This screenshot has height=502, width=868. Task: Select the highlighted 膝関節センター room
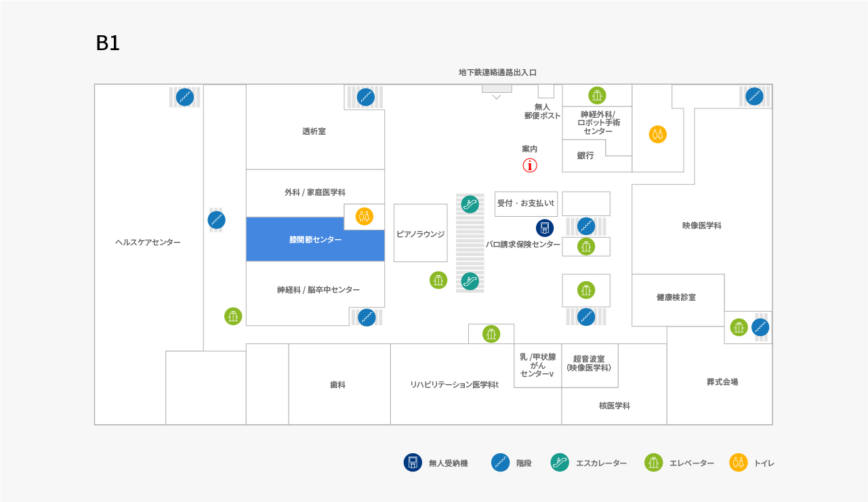click(x=315, y=240)
